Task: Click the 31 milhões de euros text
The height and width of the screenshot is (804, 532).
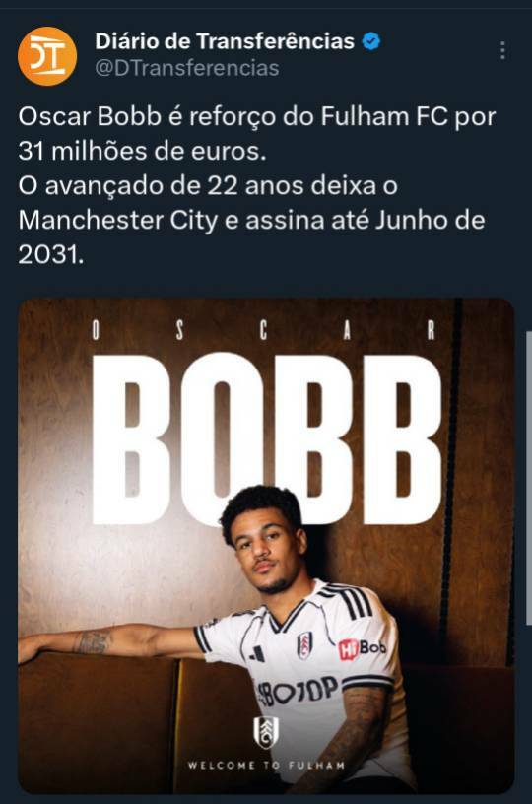Action: 142,152
